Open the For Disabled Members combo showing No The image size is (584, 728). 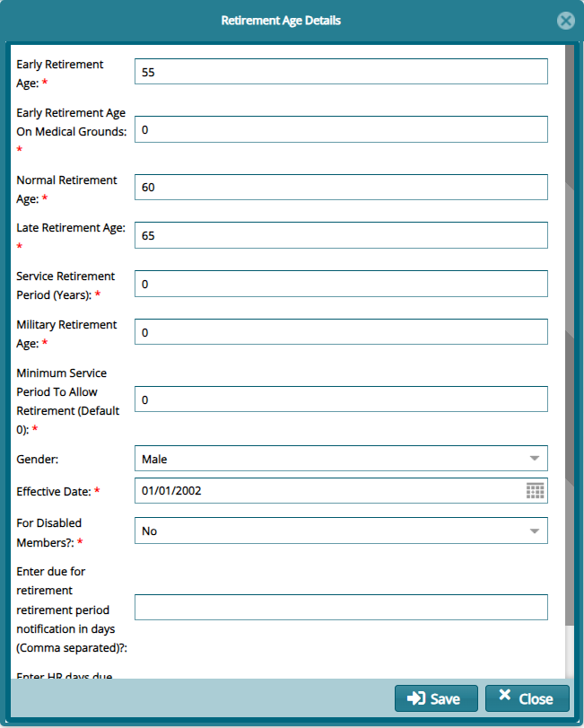click(x=330, y=531)
